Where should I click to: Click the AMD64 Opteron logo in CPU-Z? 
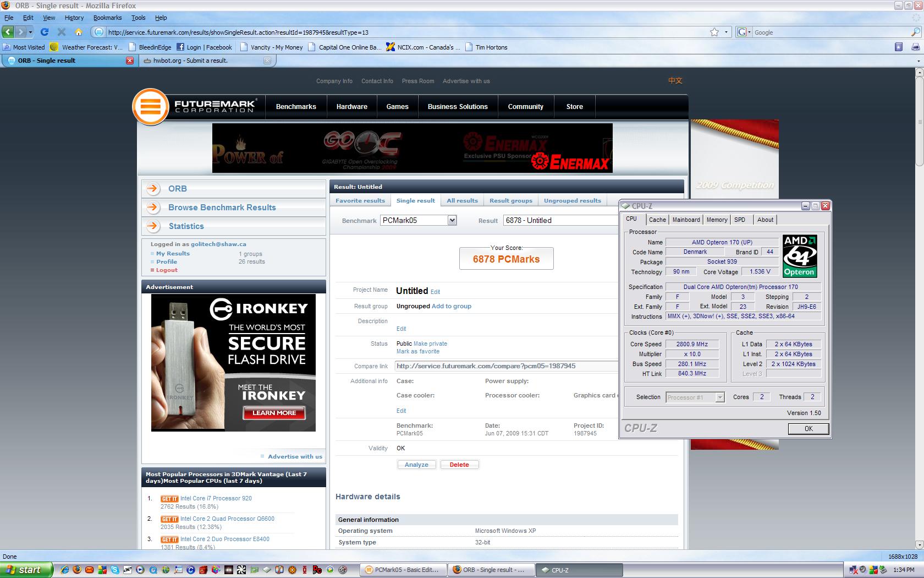coord(800,256)
